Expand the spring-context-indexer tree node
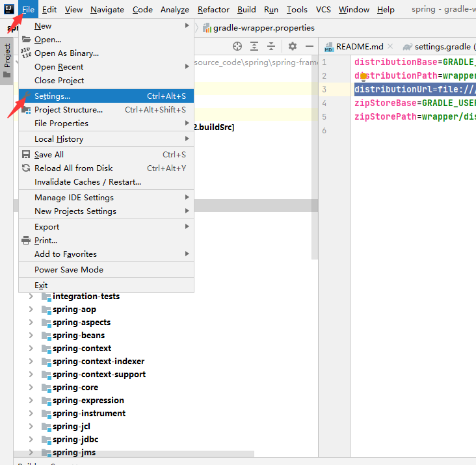Image resolution: width=476 pixels, height=465 pixels. coord(31,362)
